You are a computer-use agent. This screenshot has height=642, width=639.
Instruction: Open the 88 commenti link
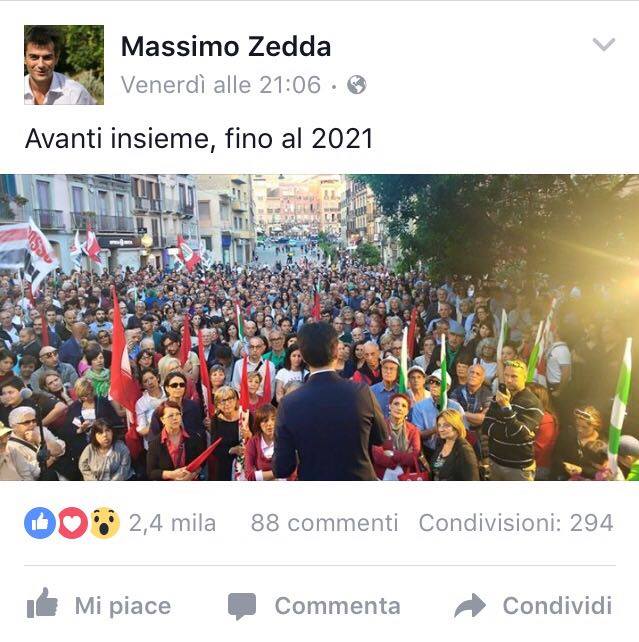(324, 523)
